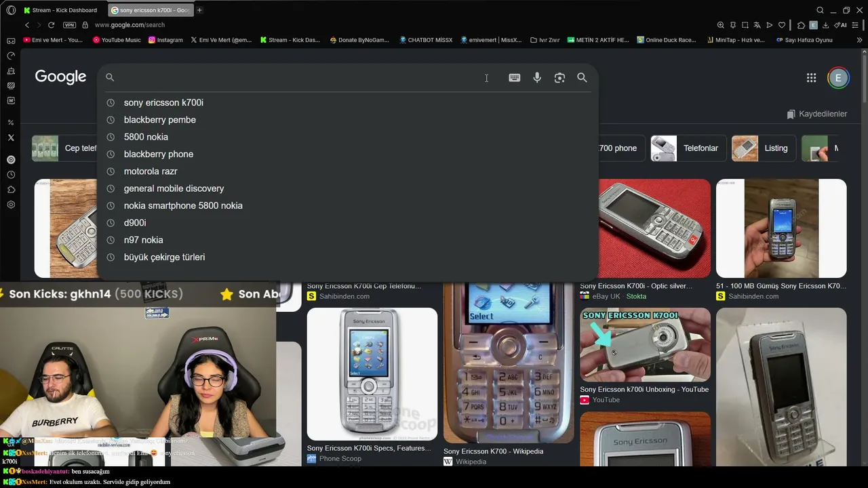This screenshot has height=488, width=868.
Task: Open GX Corner gamepad icon in sidebar
Action: click(x=11, y=41)
